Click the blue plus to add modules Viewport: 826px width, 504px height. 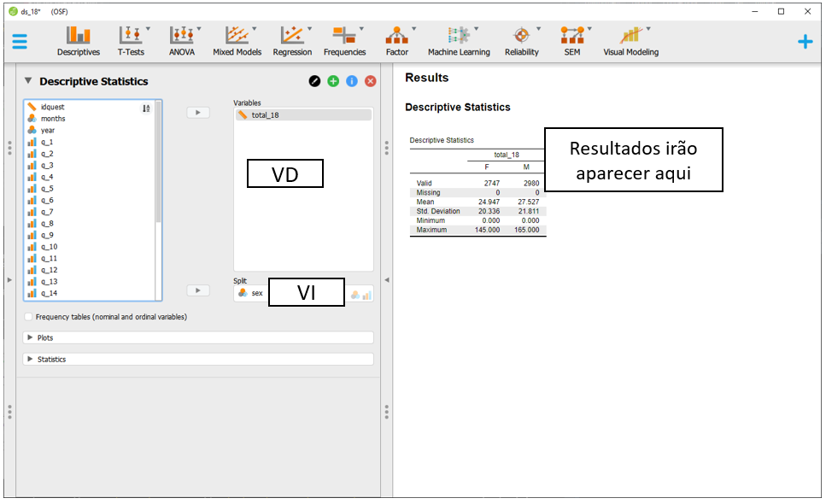[805, 41]
